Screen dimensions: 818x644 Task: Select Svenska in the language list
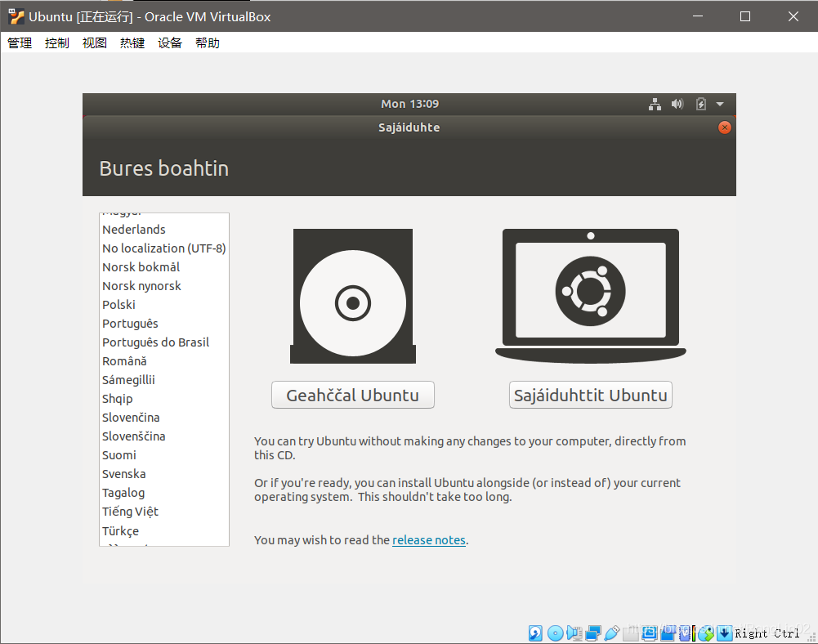[x=164, y=474]
